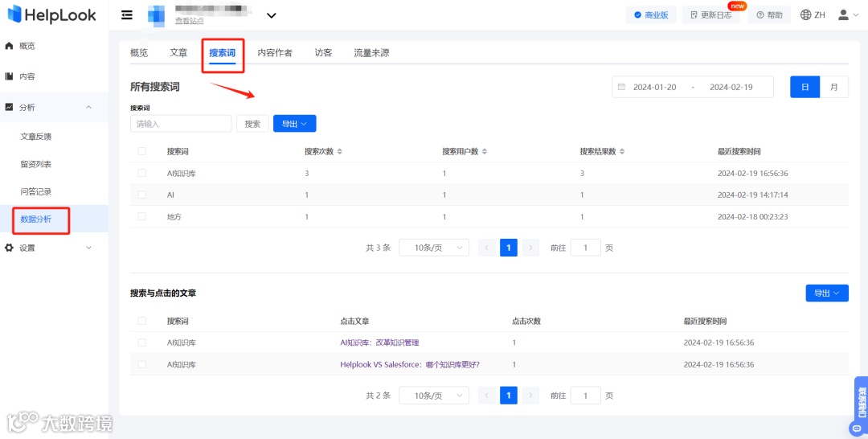Click the 商业版 badge button

651,15
